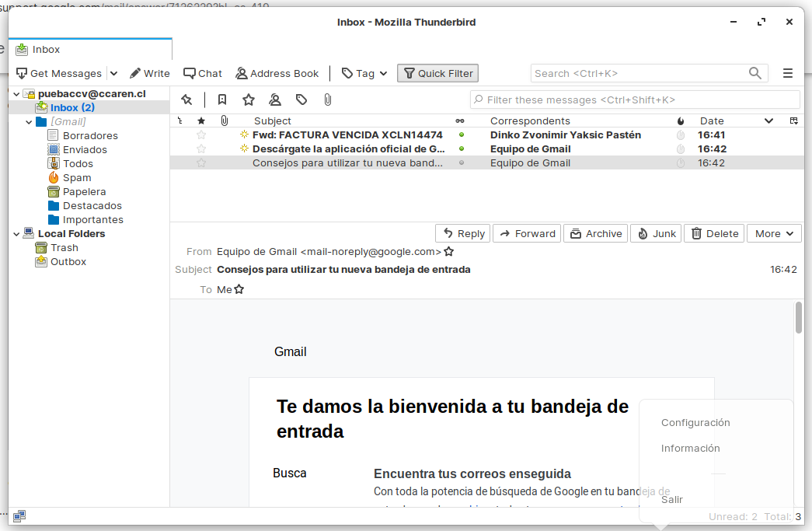Collapse Local Folders tree
The image size is (812, 531).
(x=16, y=234)
